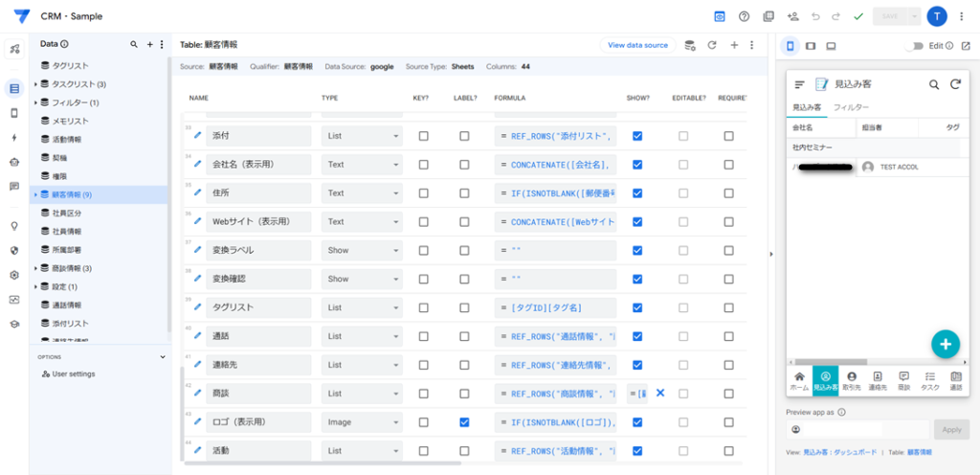Click the View data source button
The image size is (980, 475).
(x=637, y=45)
